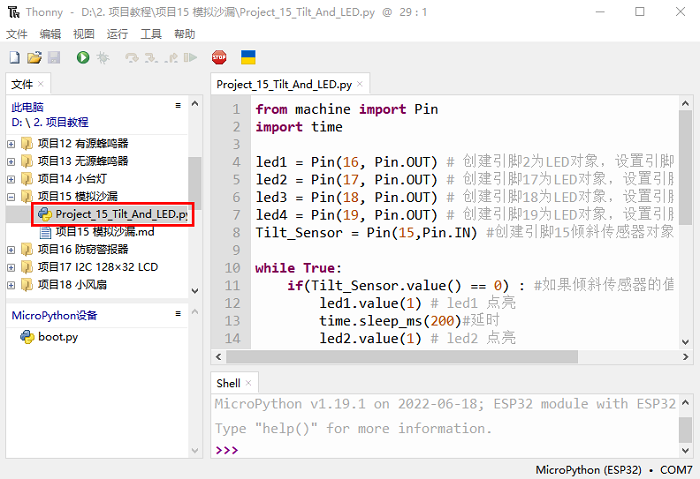Expand the 项目17 I2C 128×32 LCD folder
This screenshot has width=700, height=479.
pyautogui.click(x=12, y=267)
